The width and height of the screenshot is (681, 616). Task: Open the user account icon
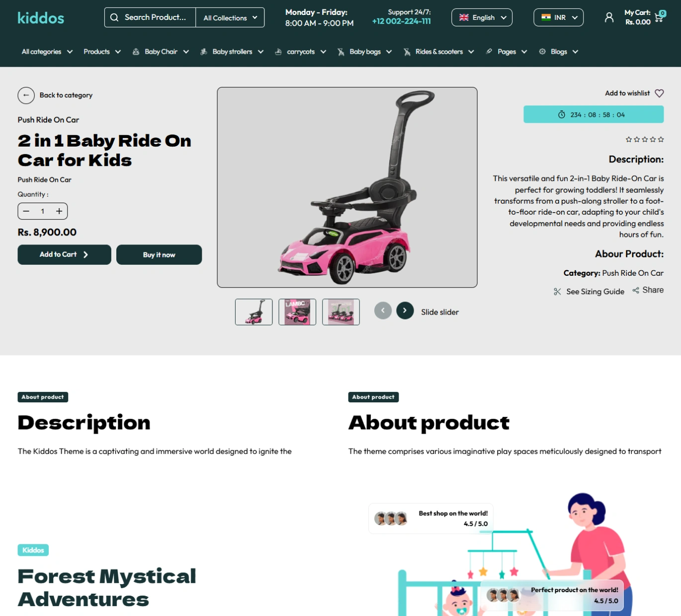(609, 18)
